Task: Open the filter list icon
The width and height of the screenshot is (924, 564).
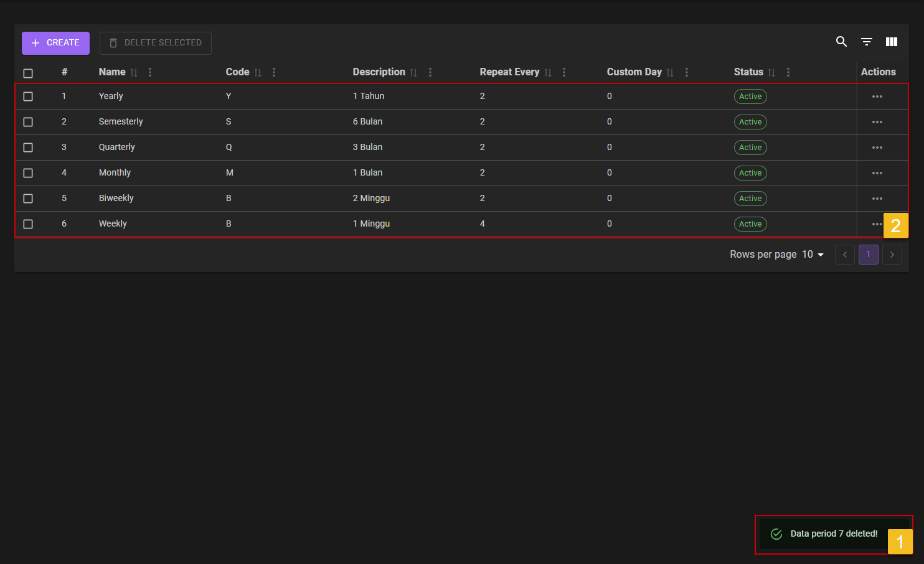Action: (x=866, y=42)
